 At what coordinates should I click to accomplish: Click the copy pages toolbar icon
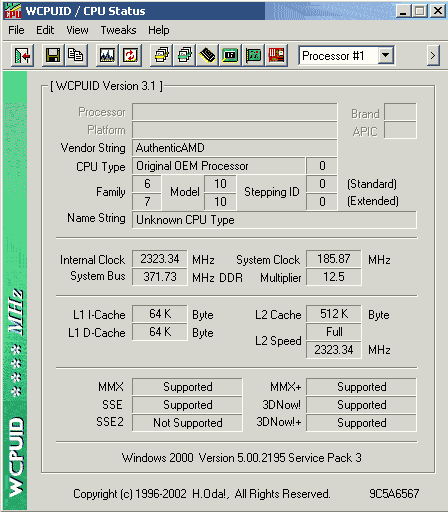(76, 55)
